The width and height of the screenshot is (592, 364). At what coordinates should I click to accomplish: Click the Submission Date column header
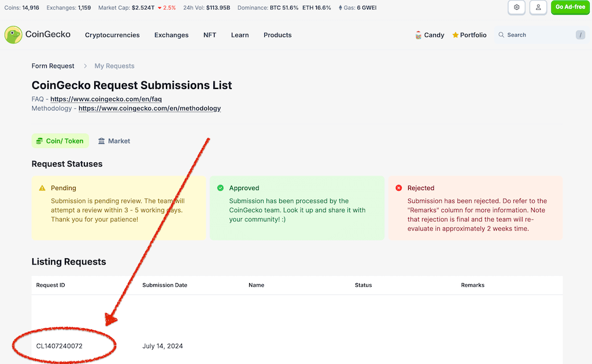click(x=165, y=285)
